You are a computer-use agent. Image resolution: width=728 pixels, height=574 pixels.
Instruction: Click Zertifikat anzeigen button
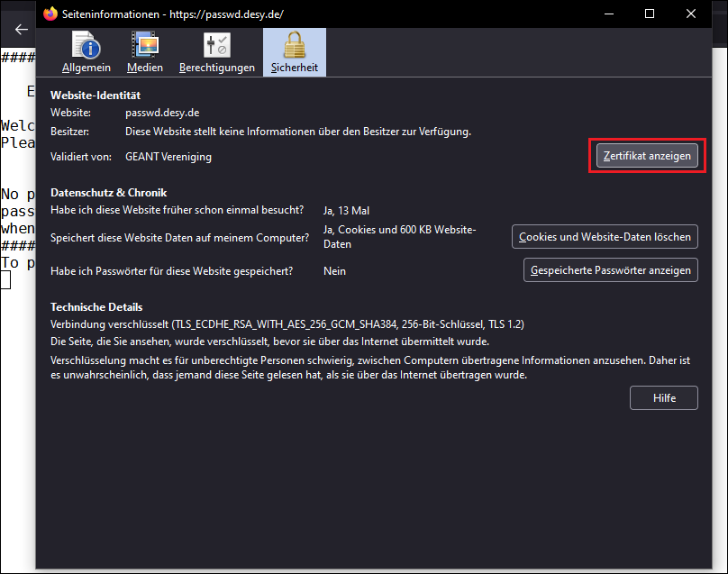647,156
